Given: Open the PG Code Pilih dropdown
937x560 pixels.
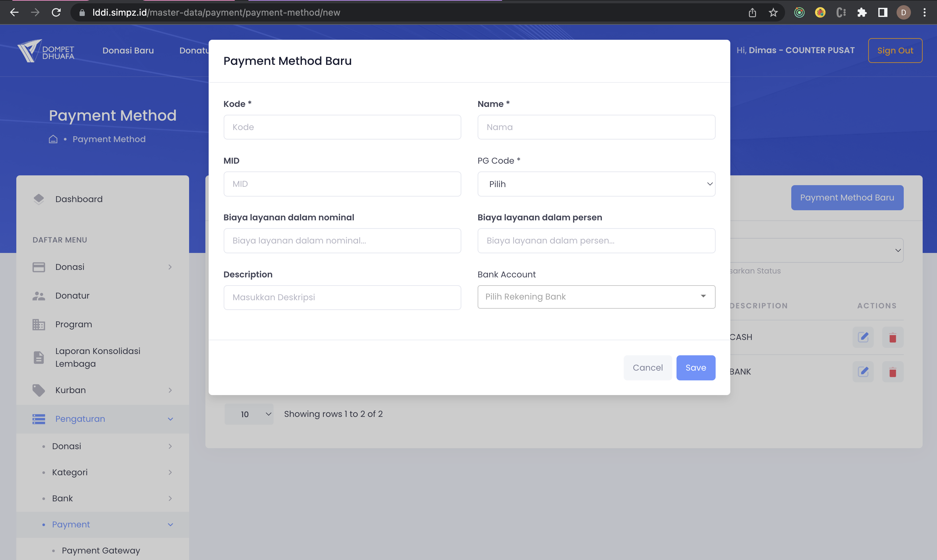Looking at the screenshot, I should 596,184.
